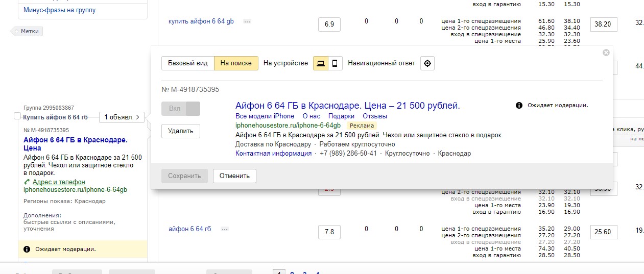Click phone icon next to "Адрес и телефон"
Viewport: 644px width, 274px height.
(27, 182)
